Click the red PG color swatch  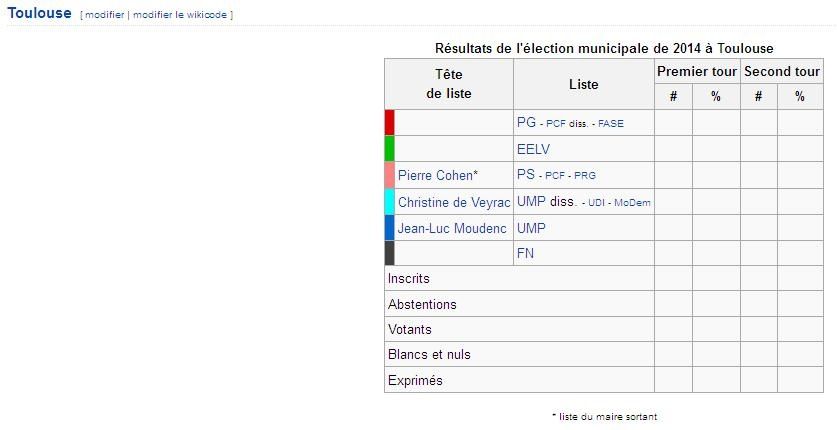point(390,123)
